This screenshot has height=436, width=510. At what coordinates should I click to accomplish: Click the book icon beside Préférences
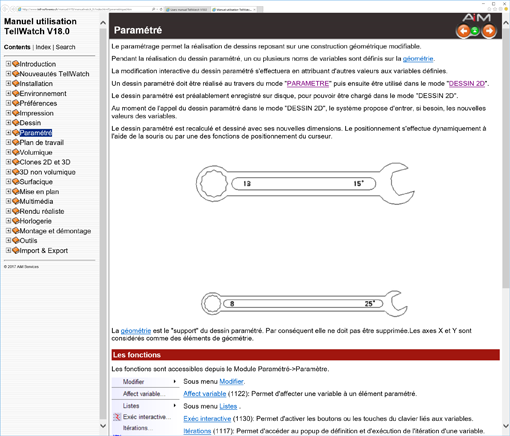(x=16, y=103)
